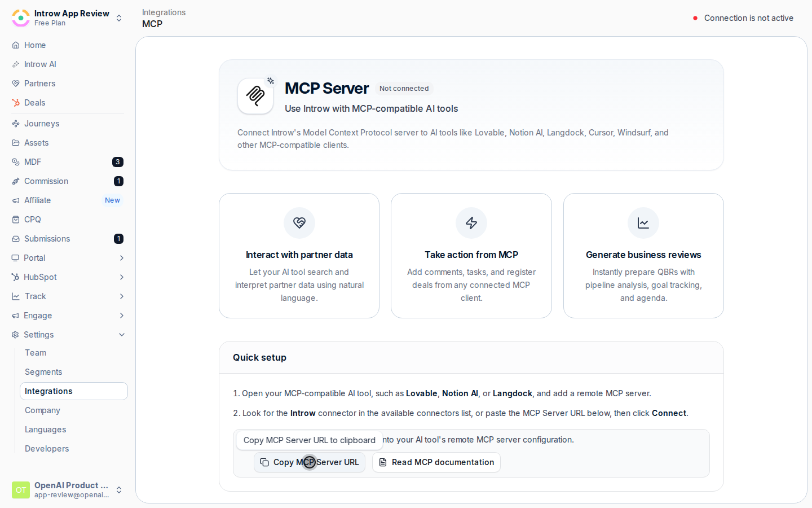Click the Connection is not active status text

click(x=749, y=18)
